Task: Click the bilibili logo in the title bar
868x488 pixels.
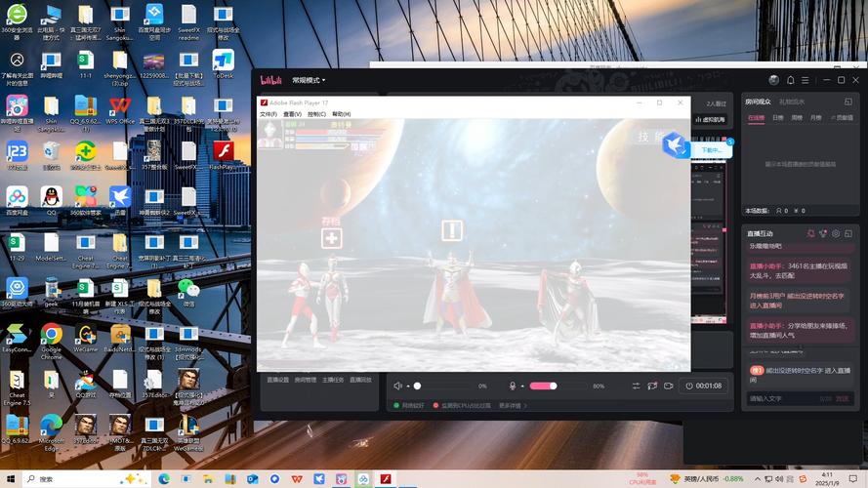Action: 271,80
